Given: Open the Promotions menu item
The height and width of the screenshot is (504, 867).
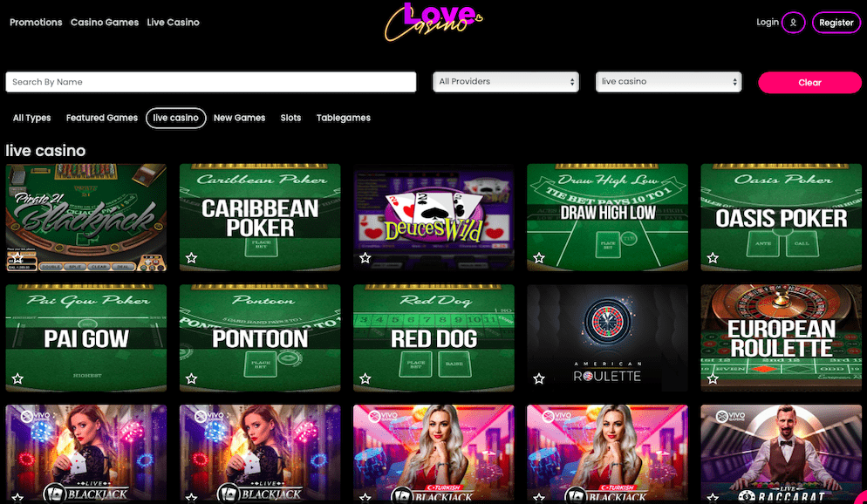Looking at the screenshot, I should (36, 22).
